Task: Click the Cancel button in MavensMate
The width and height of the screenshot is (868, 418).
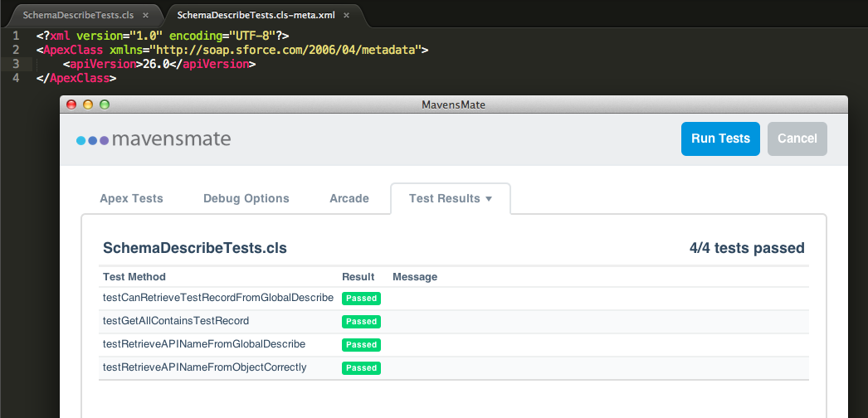Action: click(797, 139)
